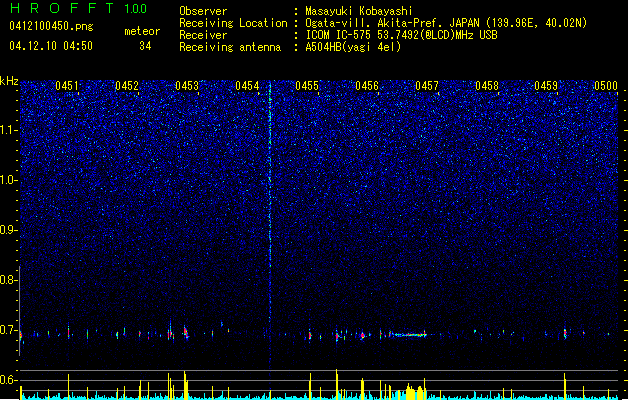Viewport: 629px width, 400px height.
Task: Click the date stamp 04.12.10 04:50
Action: click(x=51, y=46)
